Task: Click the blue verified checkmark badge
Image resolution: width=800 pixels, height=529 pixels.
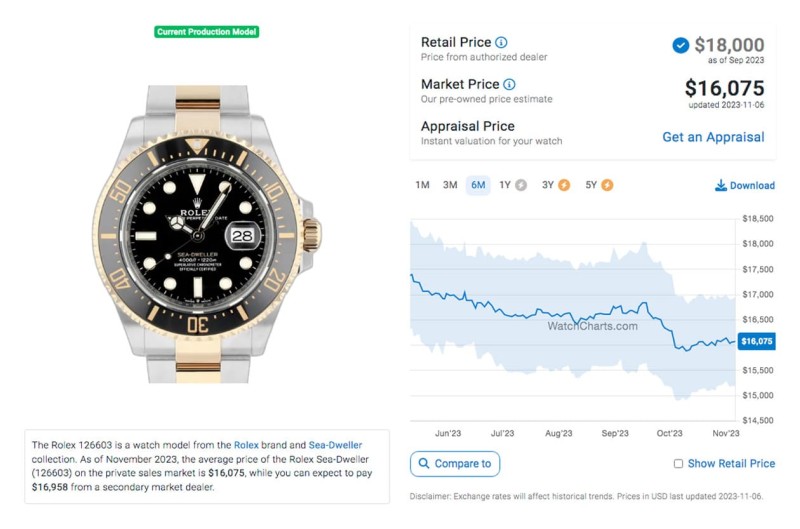Action: pyautogui.click(x=680, y=45)
